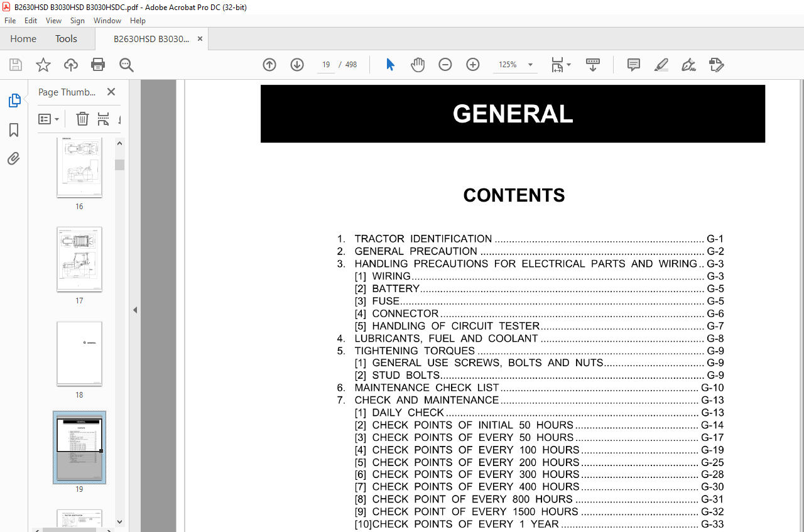Expand the page fit options arrow

point(569,65)
